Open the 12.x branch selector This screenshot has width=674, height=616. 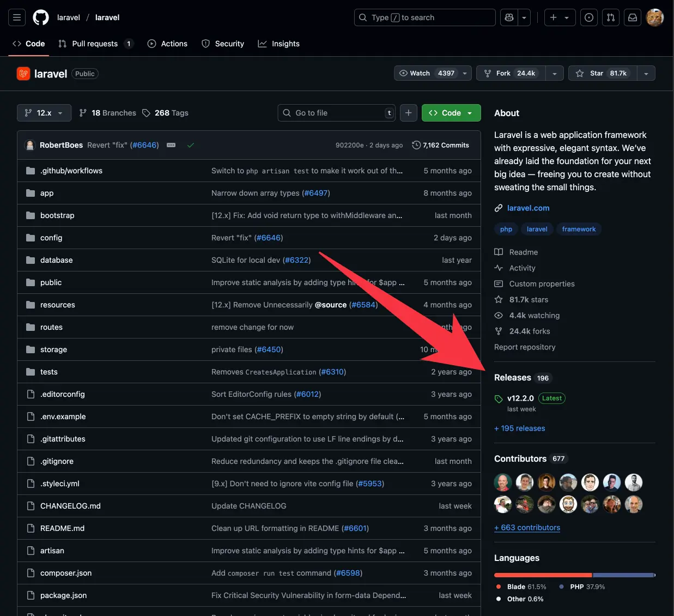(44, 113)
